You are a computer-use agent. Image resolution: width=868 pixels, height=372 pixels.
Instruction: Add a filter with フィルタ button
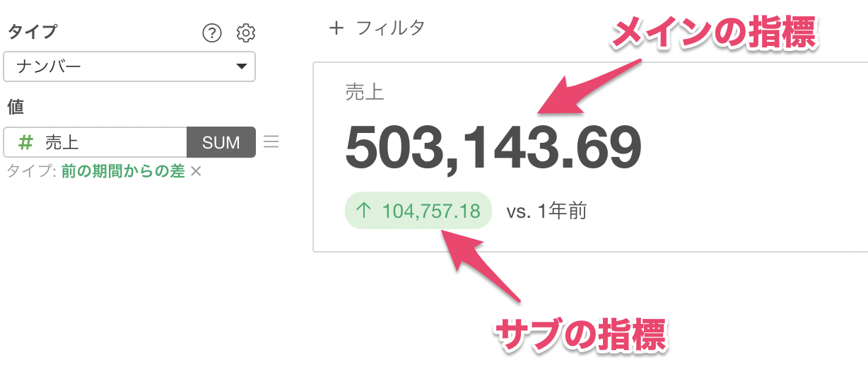(x=377, y=28)
